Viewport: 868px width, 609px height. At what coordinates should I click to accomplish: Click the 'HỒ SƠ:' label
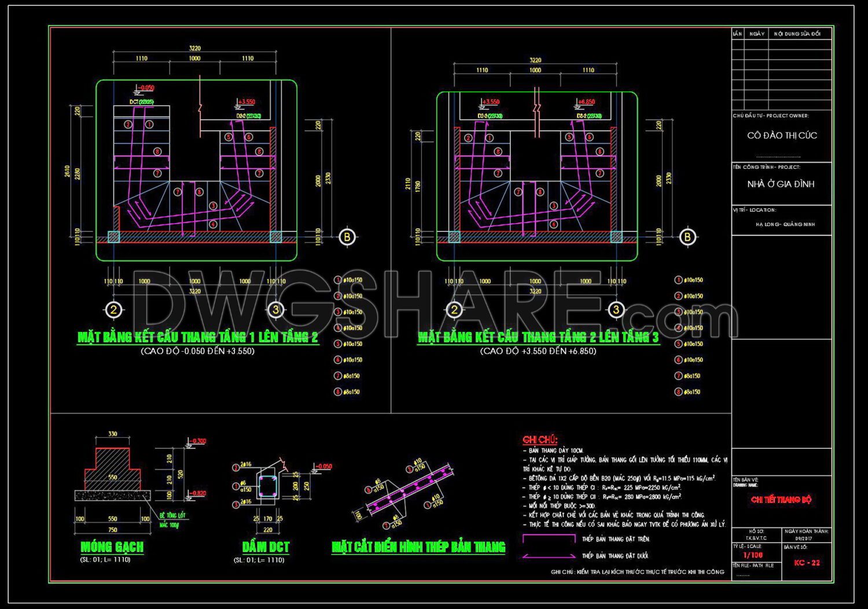tap(756, 531)
